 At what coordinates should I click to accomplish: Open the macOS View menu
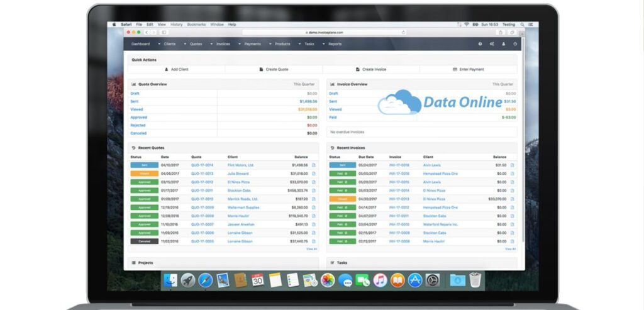(x=162, y=25)
